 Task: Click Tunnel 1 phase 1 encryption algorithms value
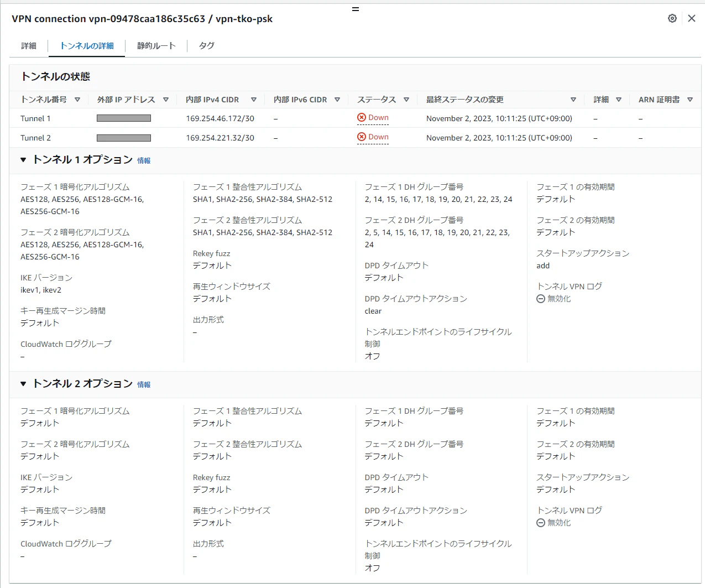82,205
